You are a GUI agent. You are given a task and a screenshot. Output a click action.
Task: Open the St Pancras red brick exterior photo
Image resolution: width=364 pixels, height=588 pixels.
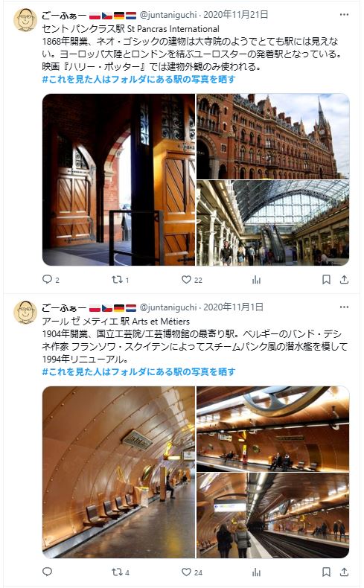tap(273, 136)
